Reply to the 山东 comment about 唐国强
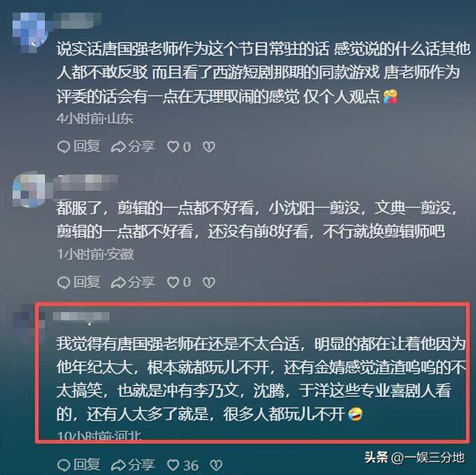This screenshot has width=476, height=475. (79, 146)
